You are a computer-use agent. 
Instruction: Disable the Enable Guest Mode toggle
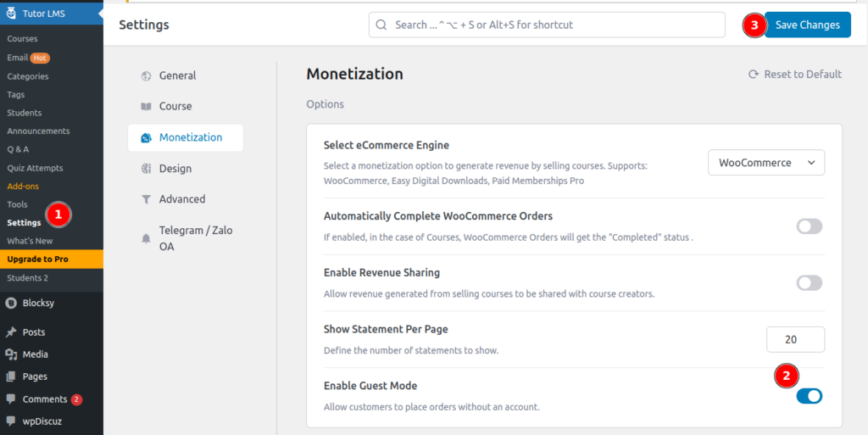tap(809, 396)
